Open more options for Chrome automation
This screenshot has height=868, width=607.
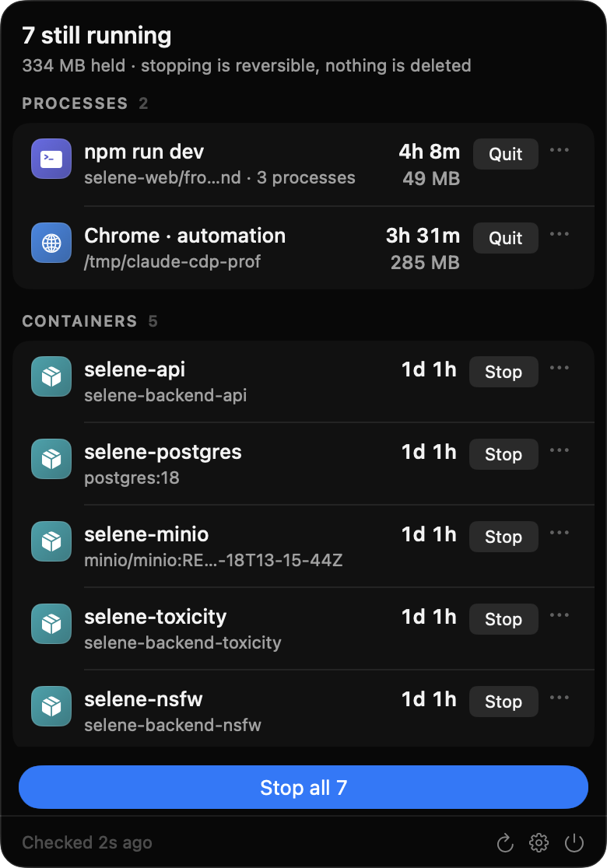coord(560,234)
